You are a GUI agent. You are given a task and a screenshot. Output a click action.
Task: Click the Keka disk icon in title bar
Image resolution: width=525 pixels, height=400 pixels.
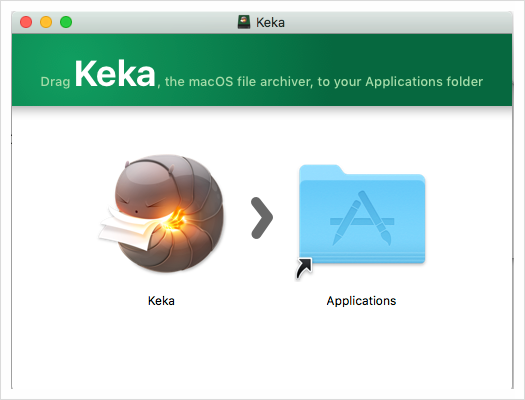tap(244, 22)
